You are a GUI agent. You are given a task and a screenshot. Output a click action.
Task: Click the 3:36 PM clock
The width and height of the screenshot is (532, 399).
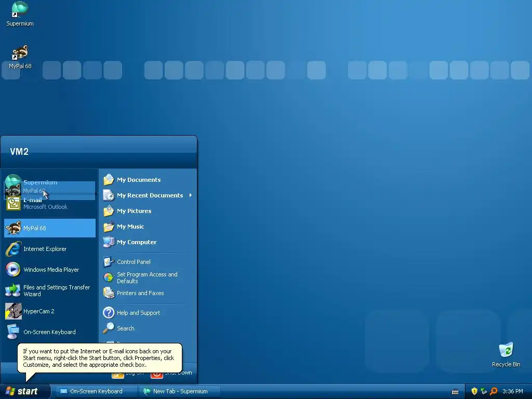point(512,391)
